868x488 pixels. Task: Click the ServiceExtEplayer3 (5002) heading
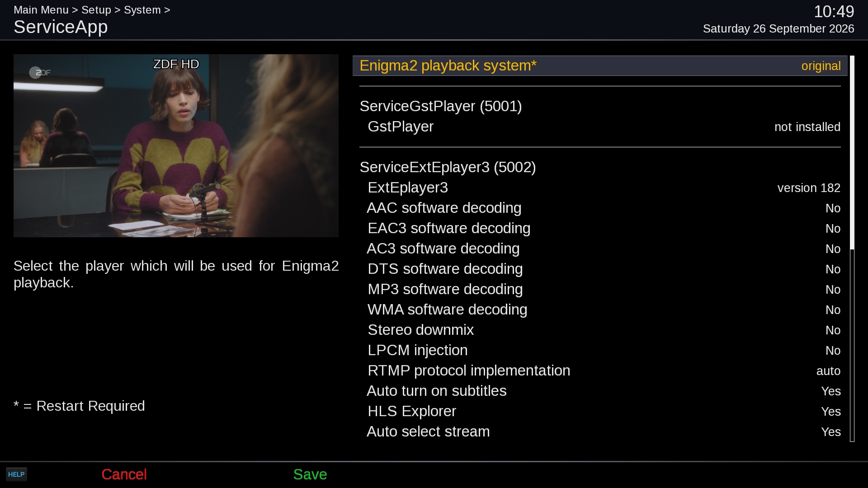pyautogui.click(x=448, y=167)
